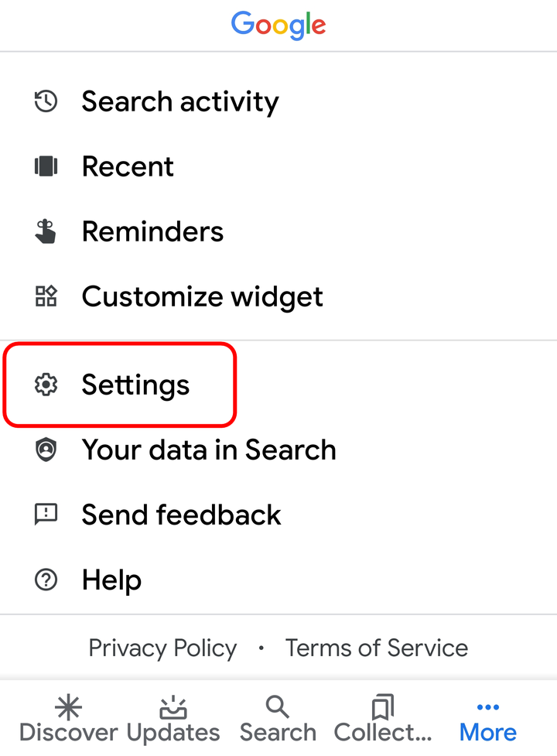Select Reminders from the list
Screen dimensions: 557x756
click(x=152, y=231)
